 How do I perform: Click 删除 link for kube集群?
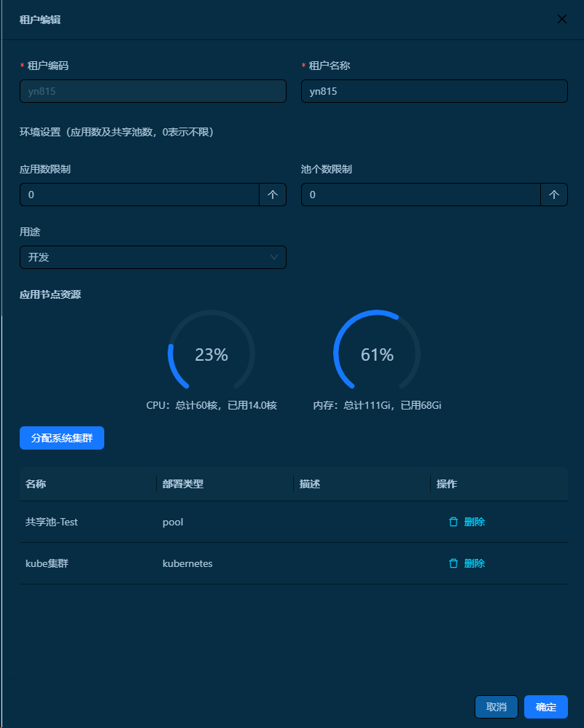[x=475, y=563]
